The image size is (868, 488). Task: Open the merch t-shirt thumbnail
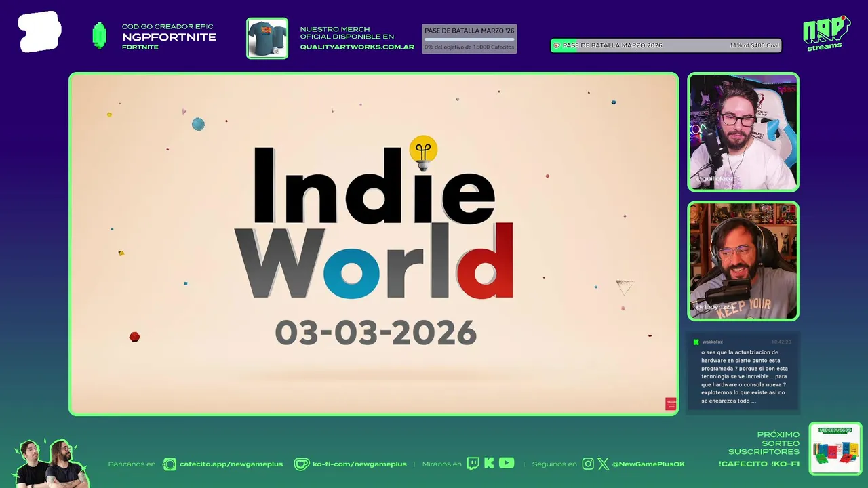[x=267, y=38]
